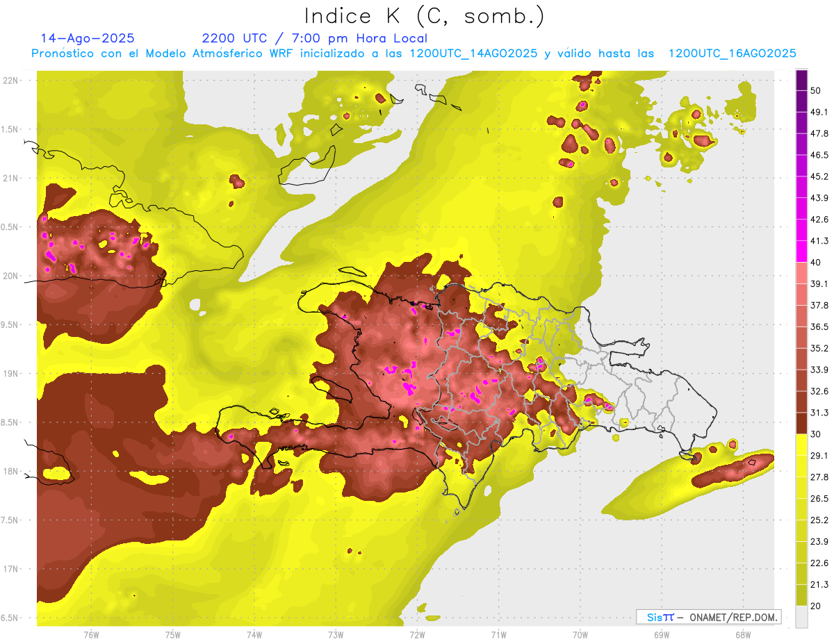Click the colorbar value '29.1'
834x644 pixels.
(x=819, y=456)
